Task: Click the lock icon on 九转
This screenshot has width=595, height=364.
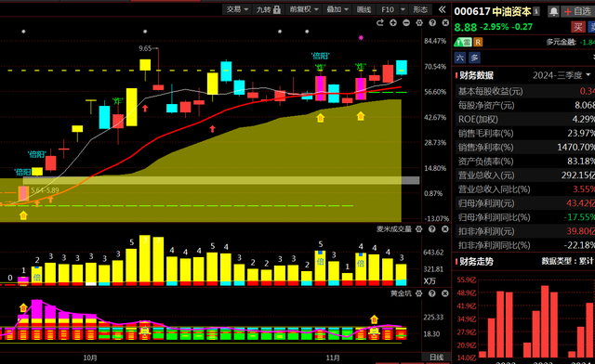Action: (277, 9)
